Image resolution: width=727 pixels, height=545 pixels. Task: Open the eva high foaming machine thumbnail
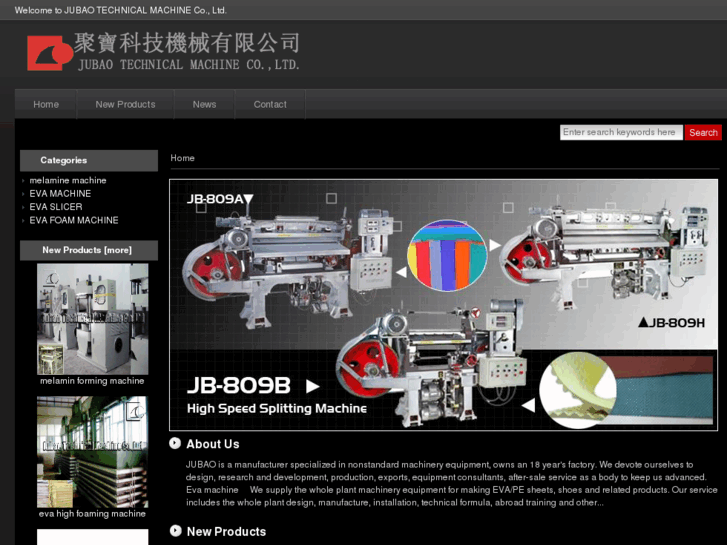[x=93, y=452]
